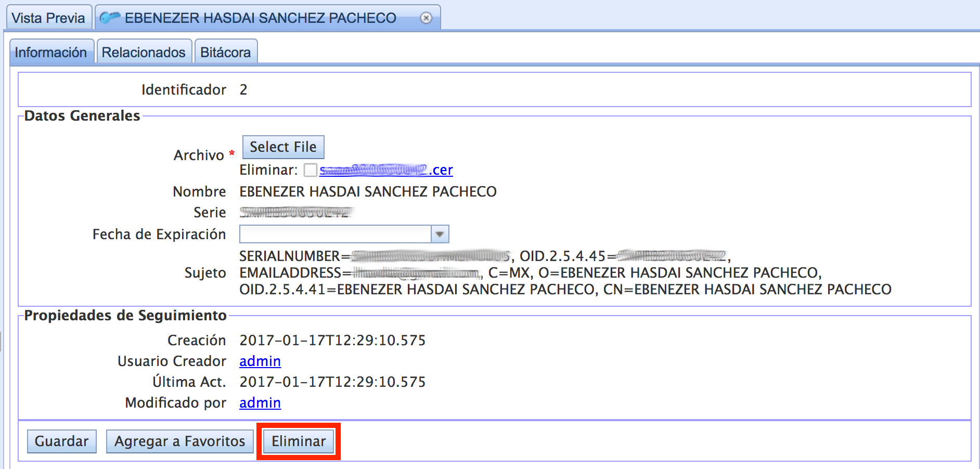Expand the Fecha de Expiración dropdown arrow
This screenshot has width=980, height=469.
coord(440,234)
